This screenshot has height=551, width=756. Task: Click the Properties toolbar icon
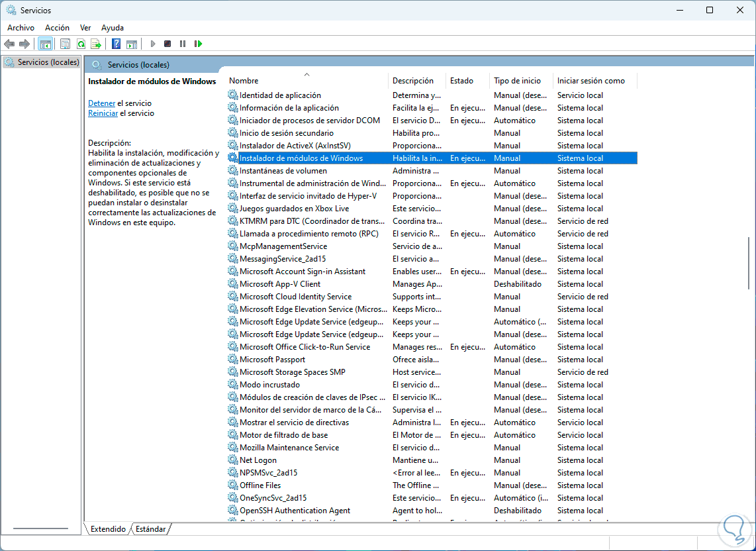coord(65,44)
